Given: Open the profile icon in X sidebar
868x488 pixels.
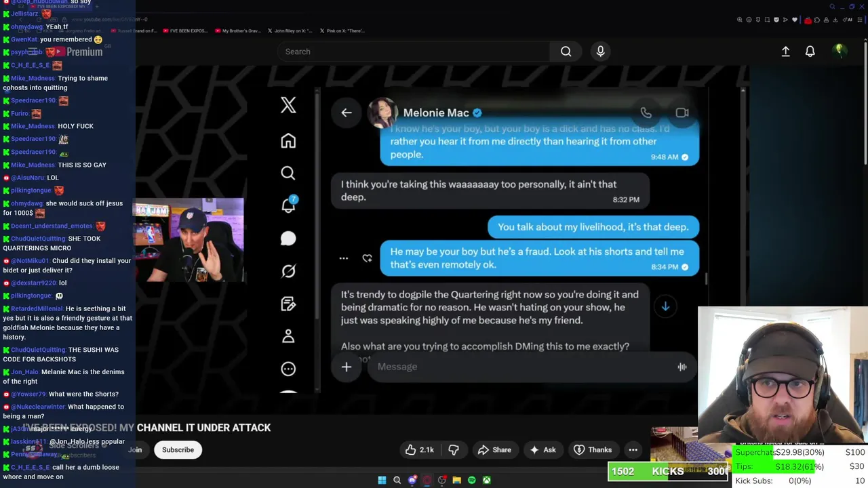Looking at the screenshot, I should (x=288, y=336).
